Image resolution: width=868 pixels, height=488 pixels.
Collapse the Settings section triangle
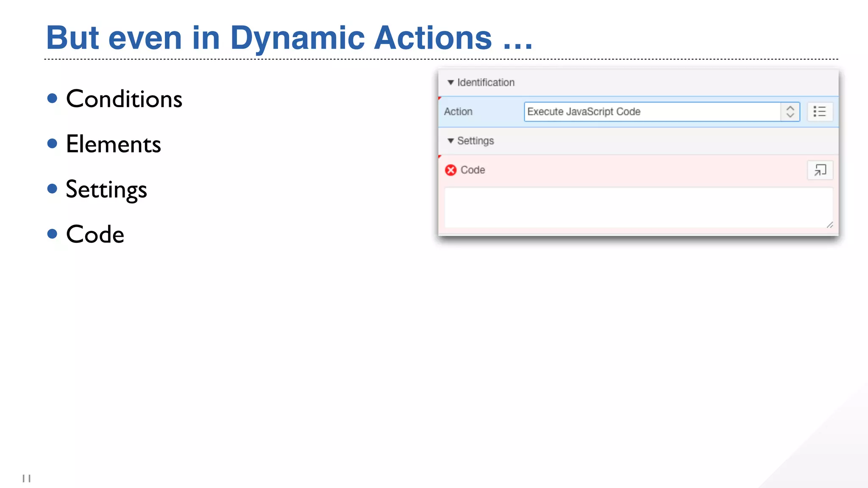[451, 141]
